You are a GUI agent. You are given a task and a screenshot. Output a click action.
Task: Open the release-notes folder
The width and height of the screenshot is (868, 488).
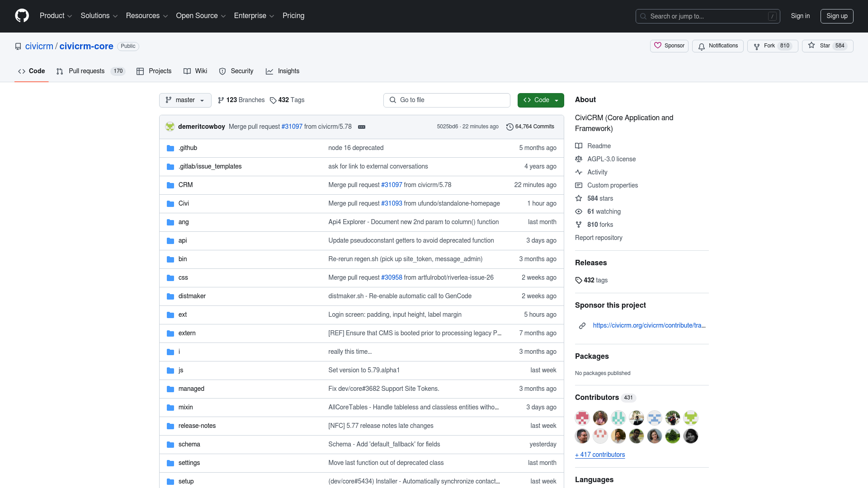(x=197, y=426)
